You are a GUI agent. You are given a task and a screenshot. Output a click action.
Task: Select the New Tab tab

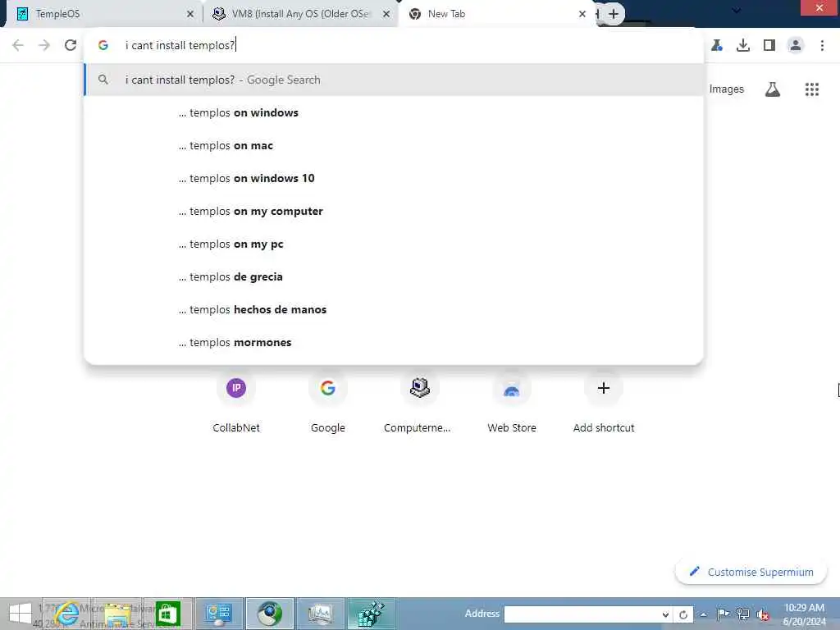pyautogui.click(x=495, y=14)
